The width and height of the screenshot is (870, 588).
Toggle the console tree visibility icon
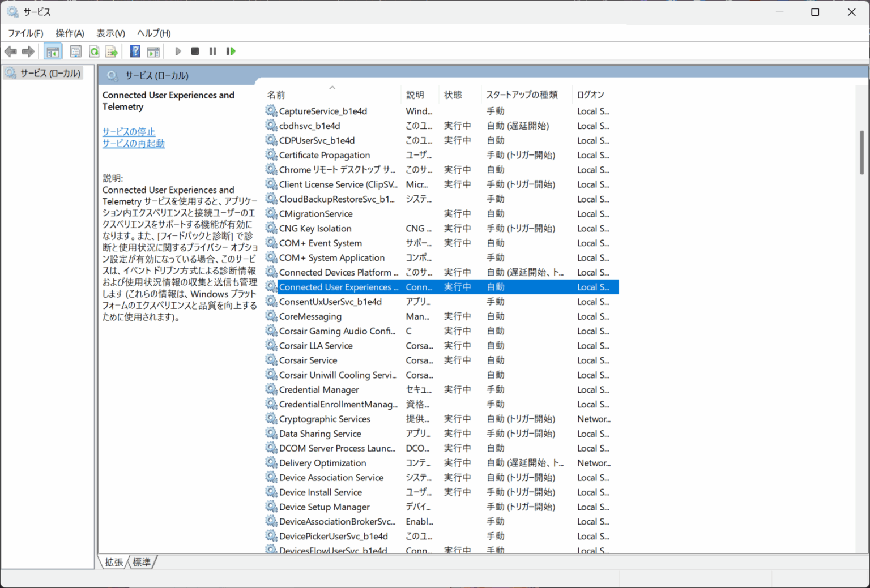point(53,51)
